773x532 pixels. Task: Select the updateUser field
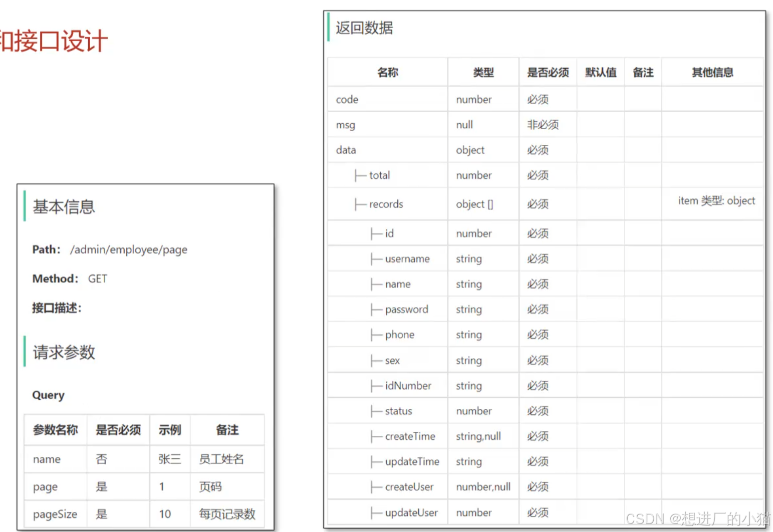[x=411, y=513]
